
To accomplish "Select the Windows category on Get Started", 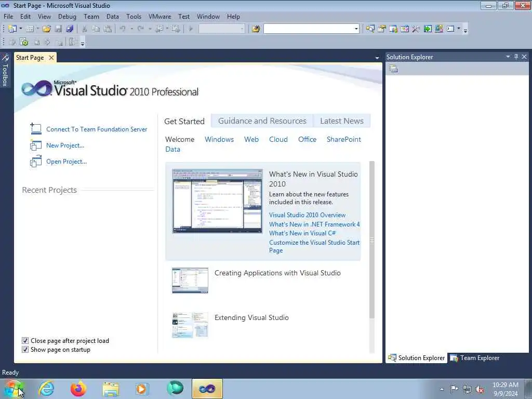I will click(x=219, y=139).
